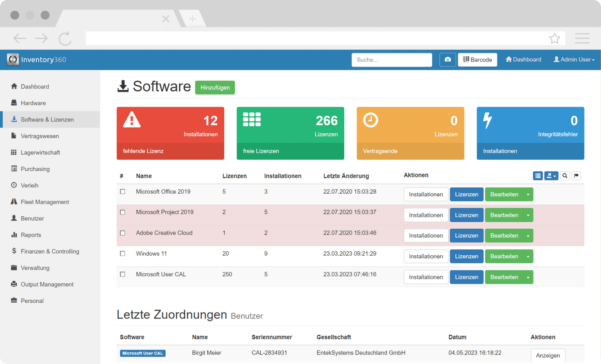601x364 pixels.
Task: Click the flag icon above the table
Action: [576, 176]
